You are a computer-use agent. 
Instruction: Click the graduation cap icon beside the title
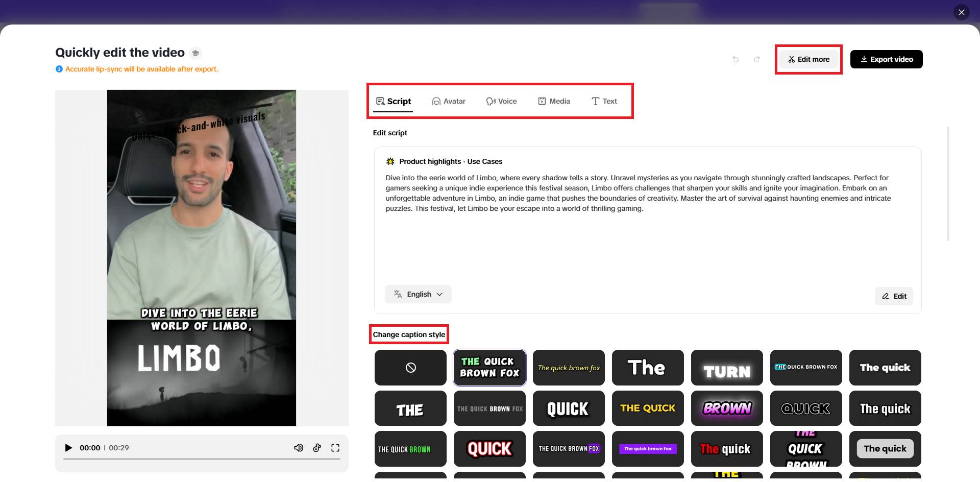pos(195,53)
